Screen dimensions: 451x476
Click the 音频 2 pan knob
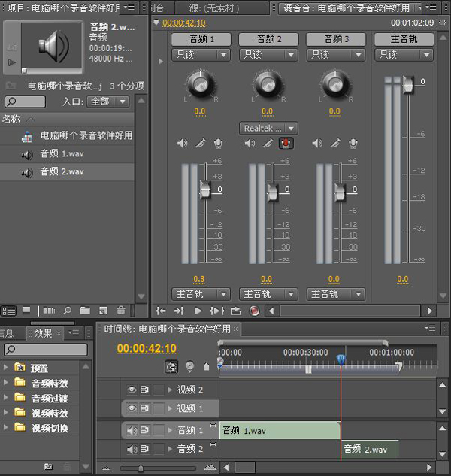[268, 83]
